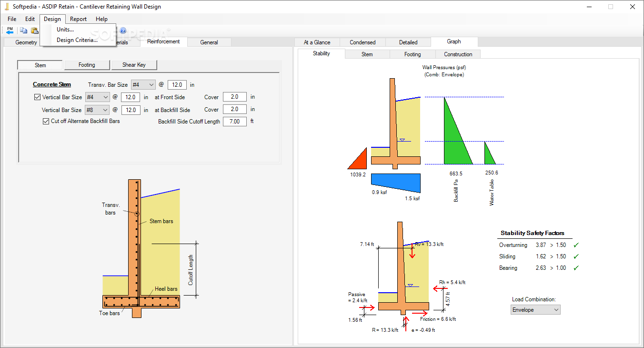The width and height of the screenshot is (644, 348).
Task: Open the Edit menu
Action: tap(30, 19)
